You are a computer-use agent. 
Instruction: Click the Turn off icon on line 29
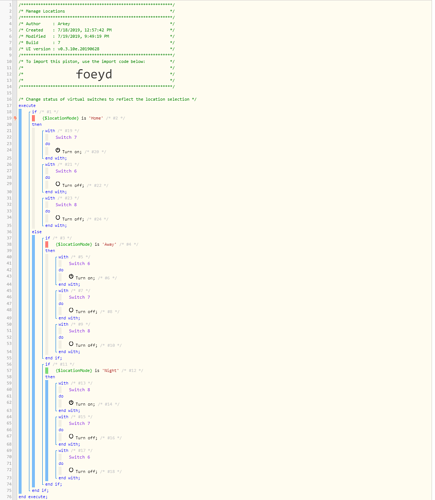pos(58,184)
